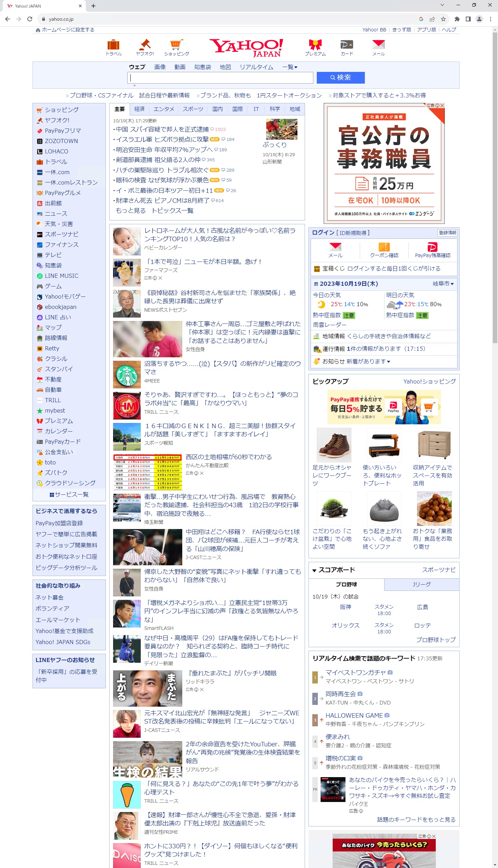498x868 pixels.
Task: Click the coupon check icon
Action: pos(384,247)
